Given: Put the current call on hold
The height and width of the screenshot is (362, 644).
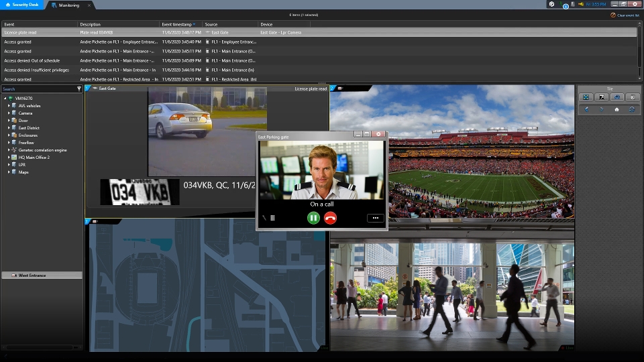Looking at the screenshot, I should pyautogui.click(x=313, y=218).
